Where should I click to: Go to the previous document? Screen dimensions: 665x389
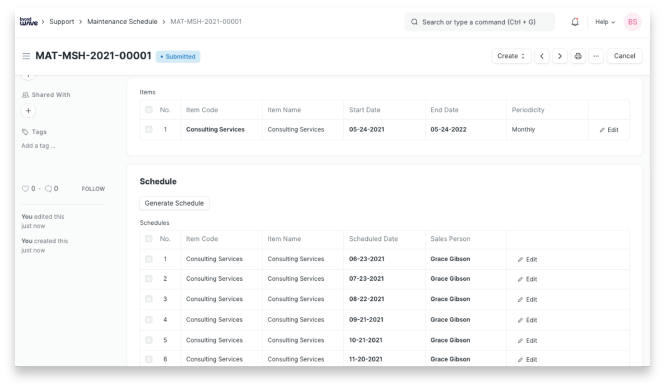542,56
